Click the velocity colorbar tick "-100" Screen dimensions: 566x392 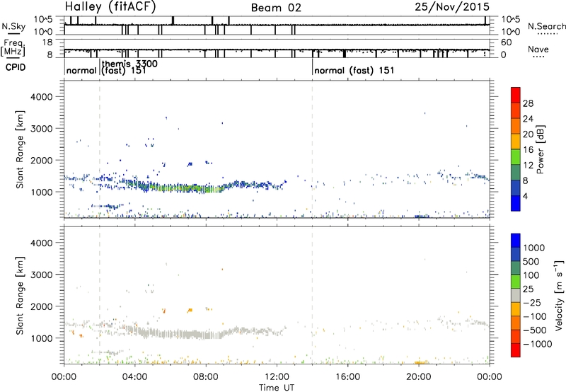535,316
